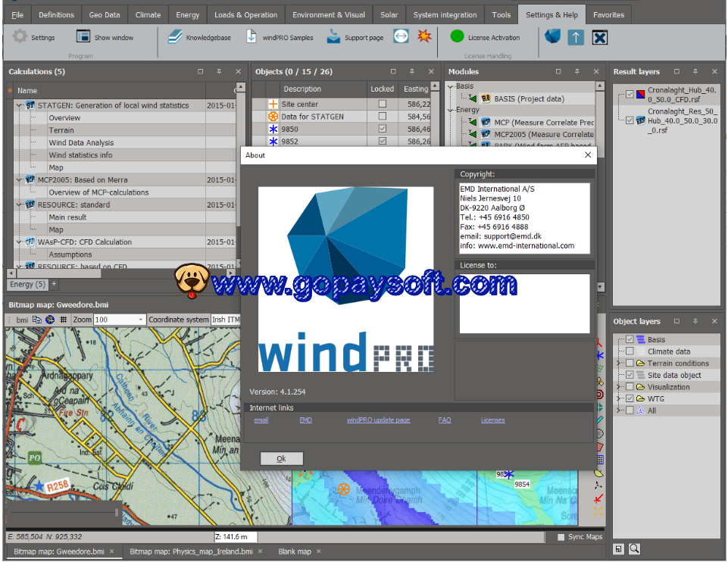The height and width of the screenshot is (562, 728).
Task: Uncheck the Locked checkbox for object 9850
Action: pos(382,129)
